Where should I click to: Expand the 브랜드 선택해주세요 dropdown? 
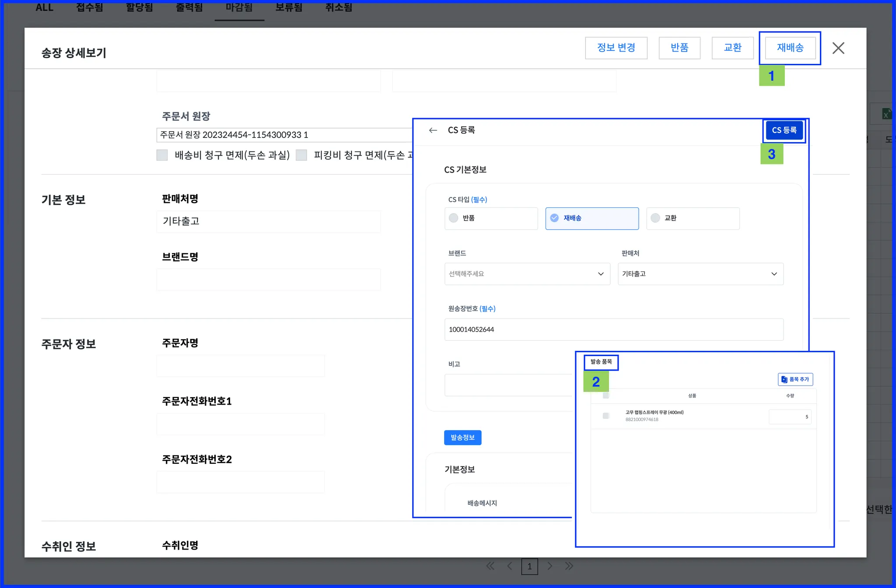click(527, 274)
